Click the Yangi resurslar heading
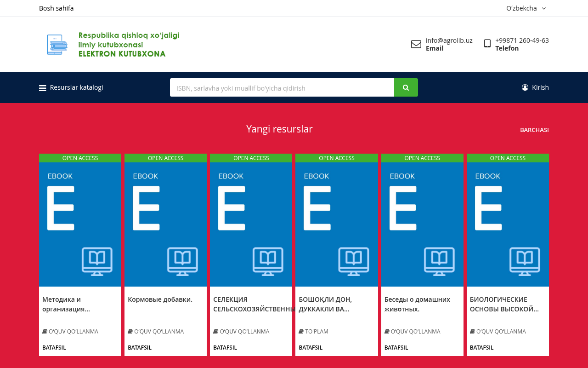588x368 pixels. click(x=279, y=129)
